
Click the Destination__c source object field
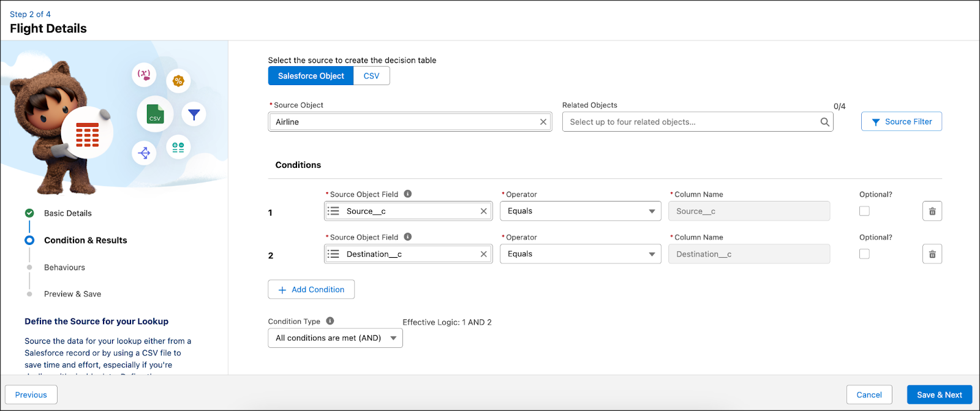point(408,254)
